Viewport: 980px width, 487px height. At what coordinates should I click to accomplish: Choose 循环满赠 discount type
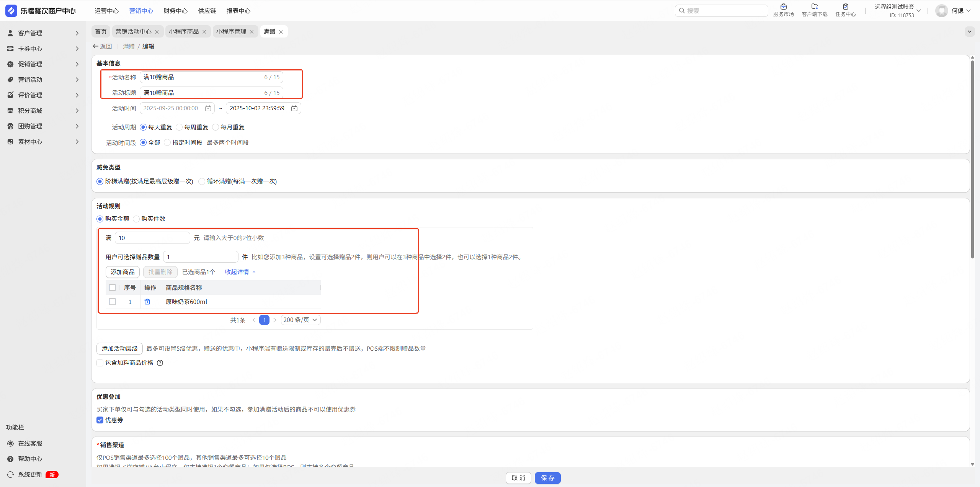202,181
